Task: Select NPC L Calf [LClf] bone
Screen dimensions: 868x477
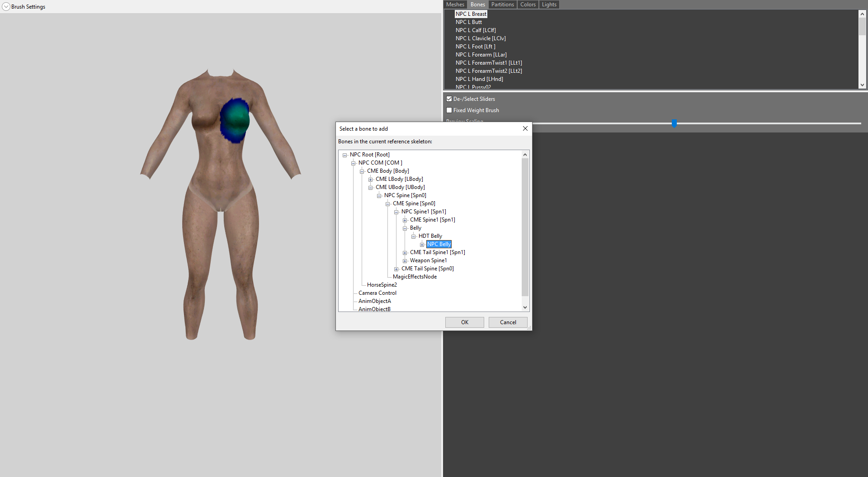Action: [x=476, y=30]
